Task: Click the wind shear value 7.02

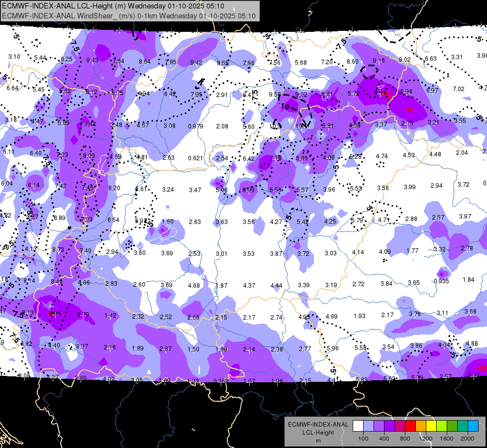Action: point(459,89)
